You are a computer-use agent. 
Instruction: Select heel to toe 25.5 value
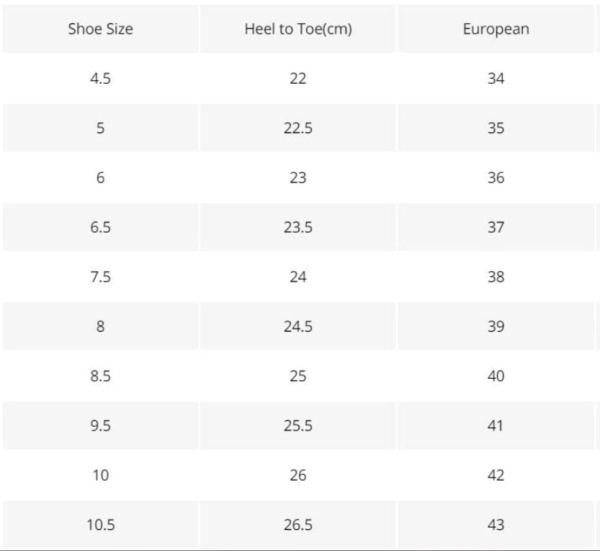tap(298, 425)
